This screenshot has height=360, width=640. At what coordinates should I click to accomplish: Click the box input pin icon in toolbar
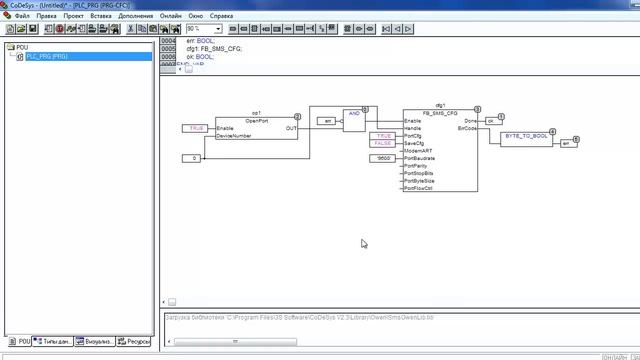[x=310, y=29]
